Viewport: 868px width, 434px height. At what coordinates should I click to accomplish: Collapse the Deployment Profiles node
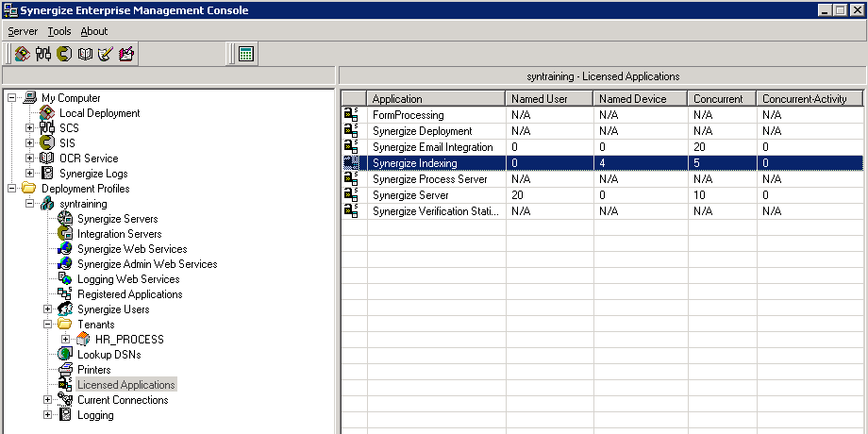(x=12, y=188)
